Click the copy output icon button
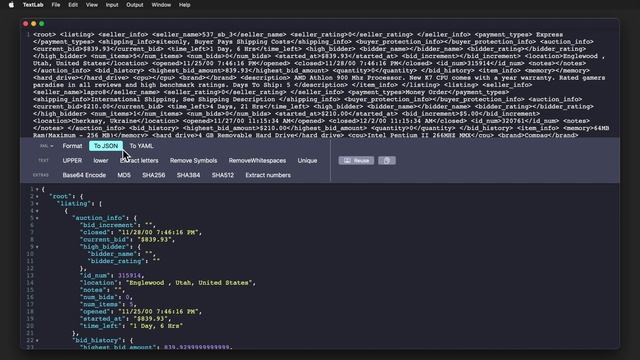 pos(387,160)
